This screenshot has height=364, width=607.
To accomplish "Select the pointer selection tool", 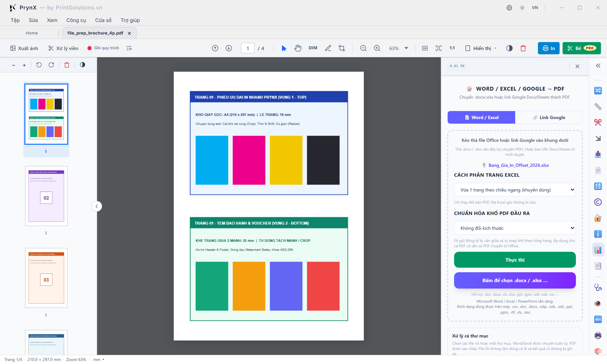I will click(x=284, y=48).
